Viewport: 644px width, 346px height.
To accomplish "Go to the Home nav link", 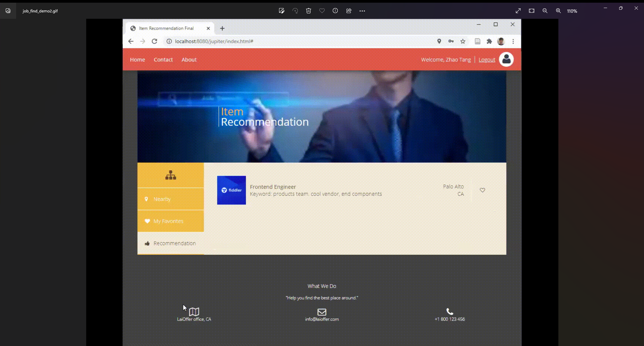I will pos(138,60).
